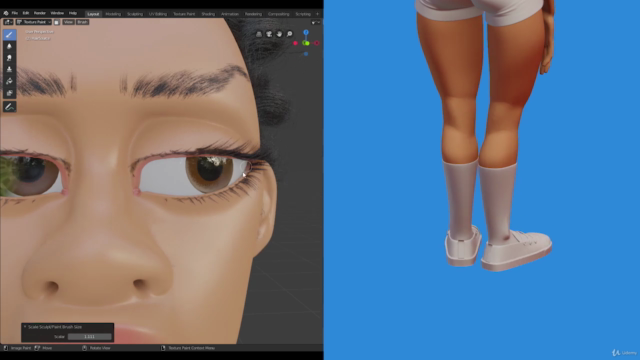Select the Fill brush tool
Screen dimensions: 640x360
pyautogui.click(x=9, y=81)
